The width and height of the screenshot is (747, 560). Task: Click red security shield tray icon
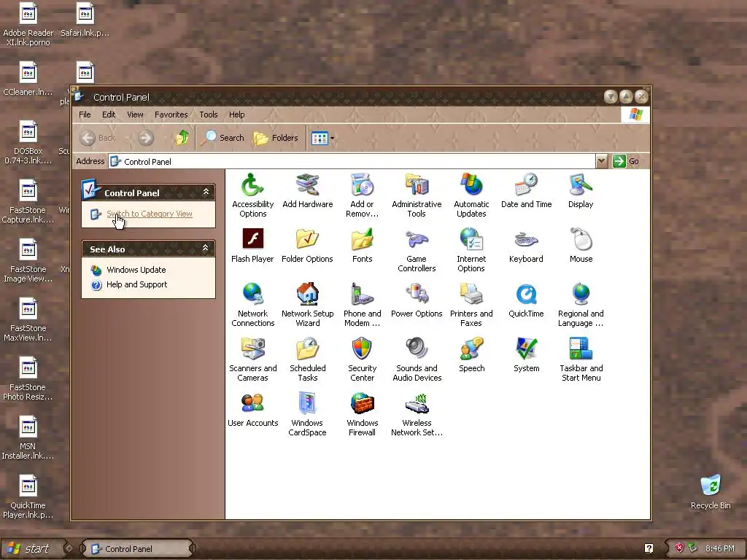click(x=679, y=548)
